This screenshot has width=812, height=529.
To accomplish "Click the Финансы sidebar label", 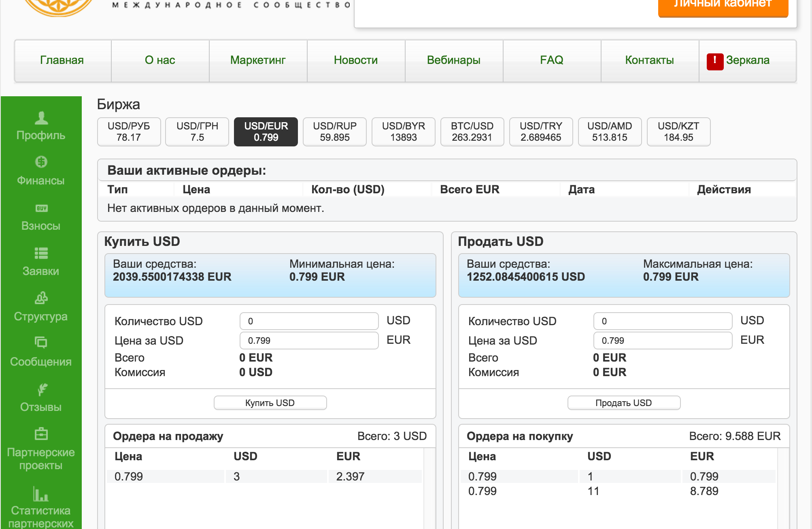I will coord(41,181).
